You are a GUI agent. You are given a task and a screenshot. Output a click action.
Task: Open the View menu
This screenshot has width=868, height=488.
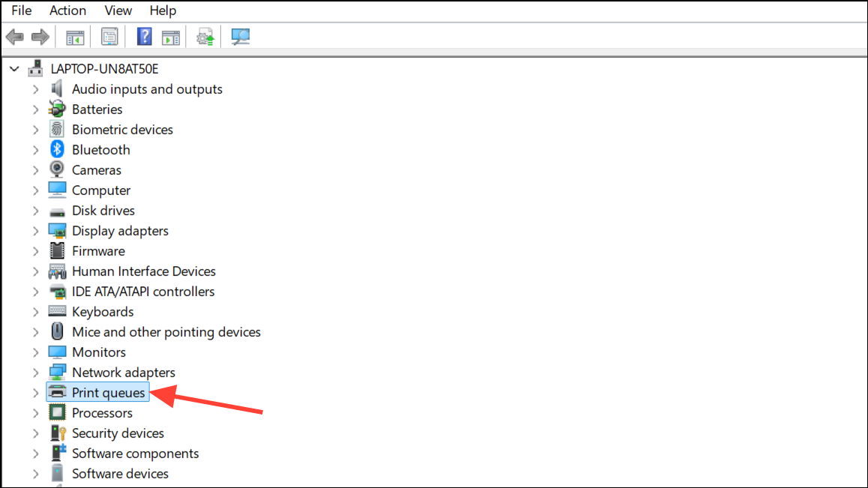pyautogui.click(x=118, y=10)
